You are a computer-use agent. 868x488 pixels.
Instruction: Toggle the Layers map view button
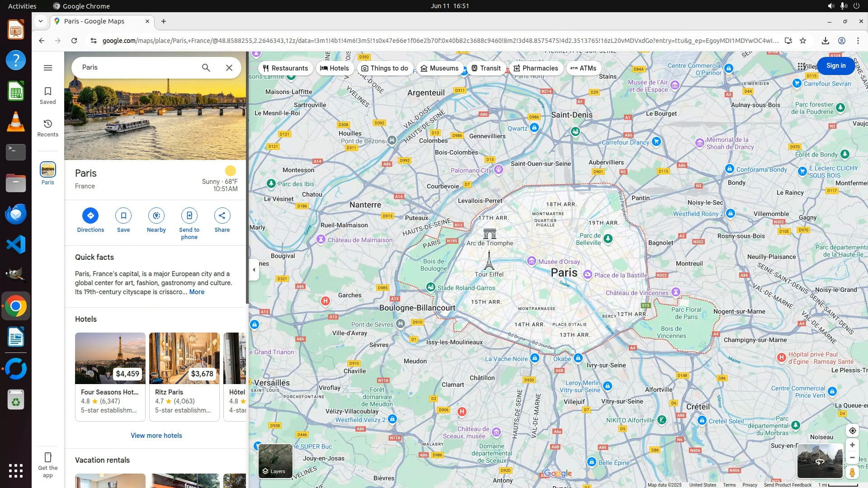point(275,460)
